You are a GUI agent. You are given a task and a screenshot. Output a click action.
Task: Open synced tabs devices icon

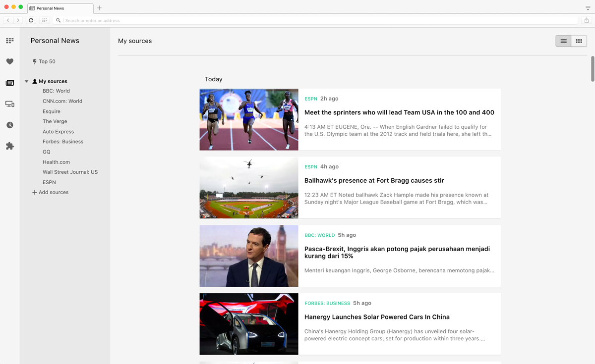coord(9,104)
